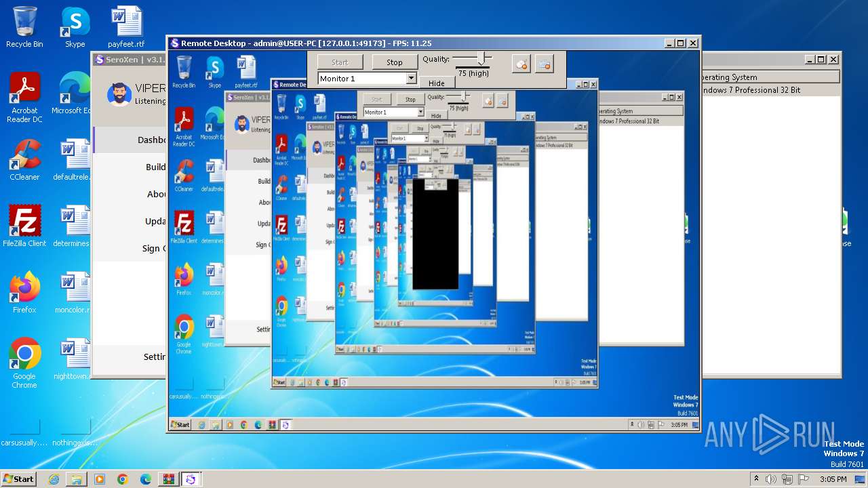
Task: Open the network status tray icon
Action: [787, 479]
